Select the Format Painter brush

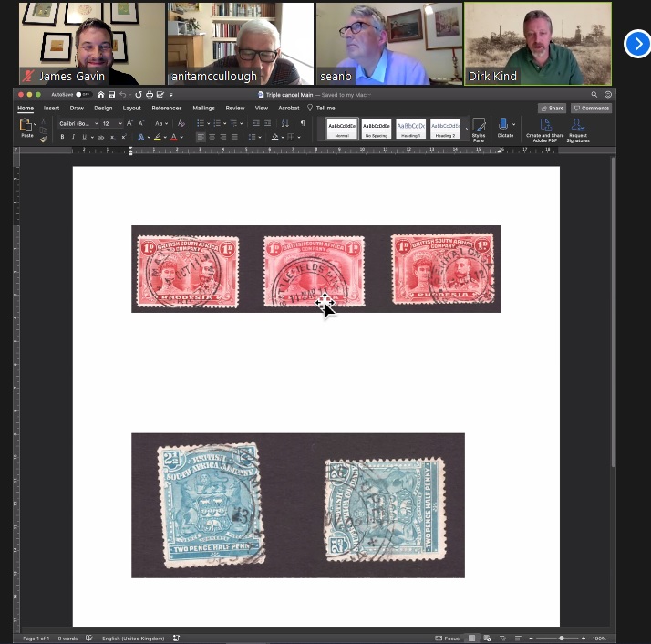44,140
